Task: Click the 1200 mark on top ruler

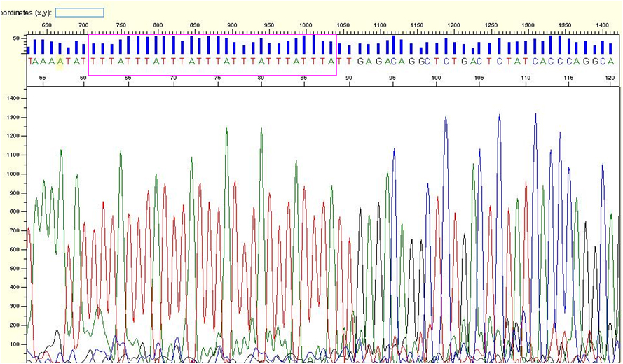Action: point(454,25)
